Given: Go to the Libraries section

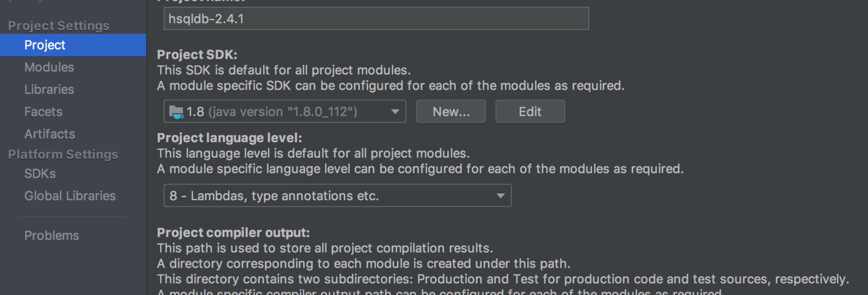Looking at the screenshot, I should click(x=49, y=89).
